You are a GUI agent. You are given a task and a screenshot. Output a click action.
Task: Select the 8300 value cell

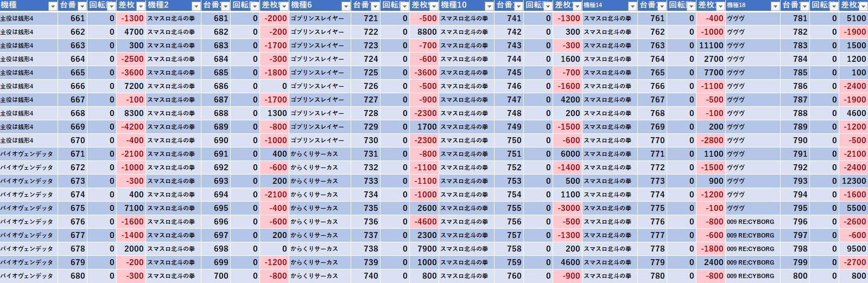pos(131,113)
